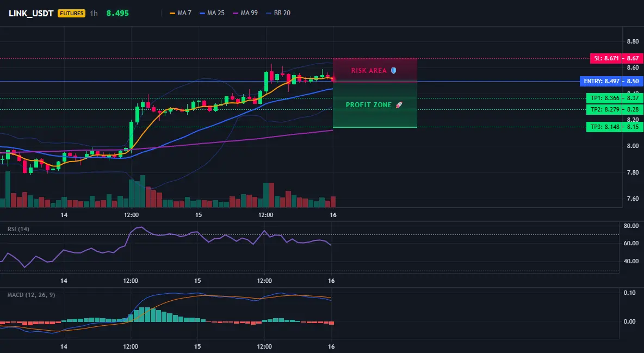Click the TP2: 8.279 target label
Image resolution: width=644 pixels, height=353 pixels.
pos(605,109)
